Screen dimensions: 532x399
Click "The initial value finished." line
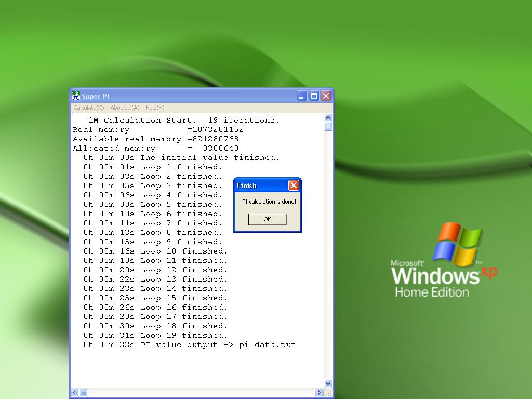point(181,158)
